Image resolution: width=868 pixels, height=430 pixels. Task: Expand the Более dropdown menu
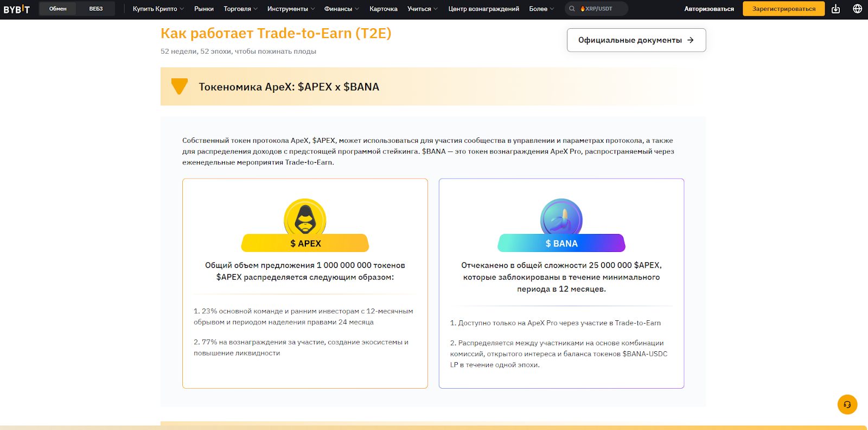[541, 9]
